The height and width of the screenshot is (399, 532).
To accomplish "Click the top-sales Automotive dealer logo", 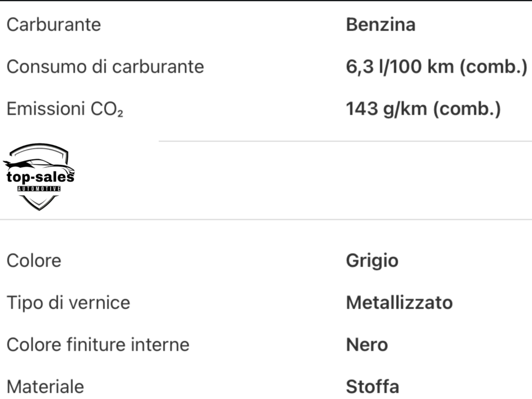I will pos(39,177).
